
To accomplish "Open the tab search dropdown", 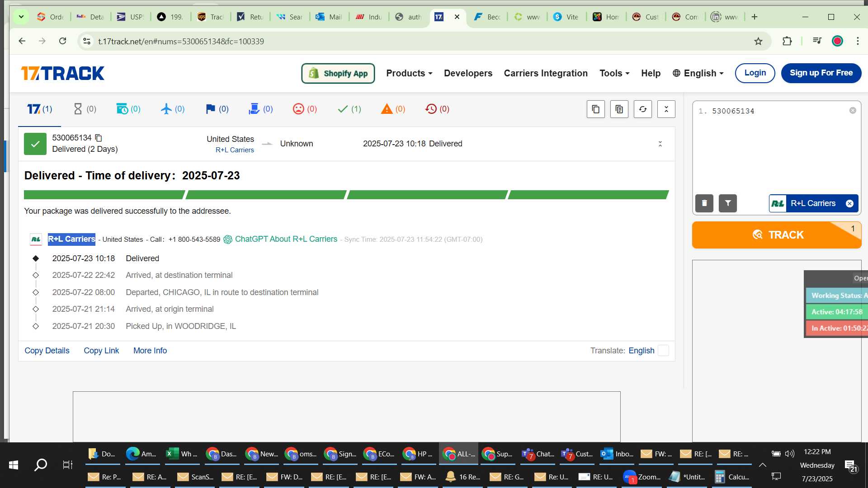I will [21, 17].
